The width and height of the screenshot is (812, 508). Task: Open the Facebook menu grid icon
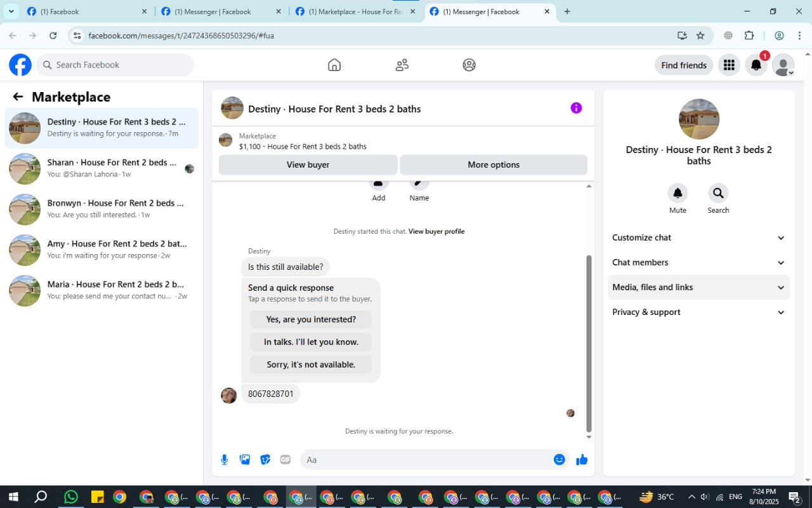[729, 65]
